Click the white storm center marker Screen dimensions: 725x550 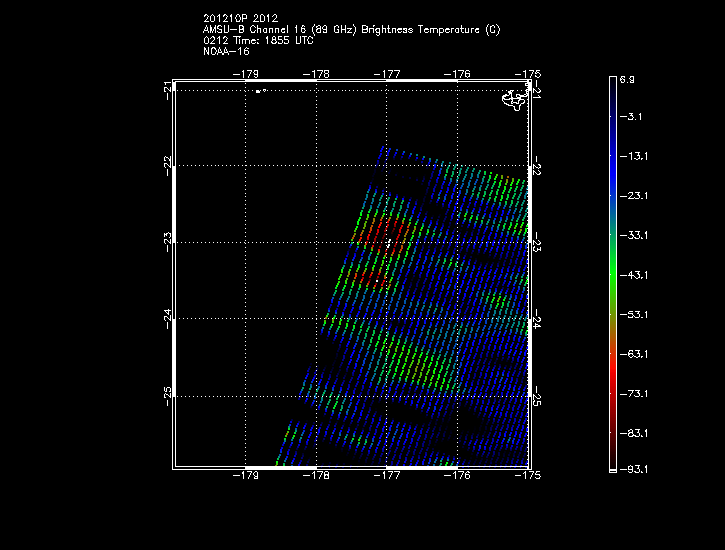[388, 243]
